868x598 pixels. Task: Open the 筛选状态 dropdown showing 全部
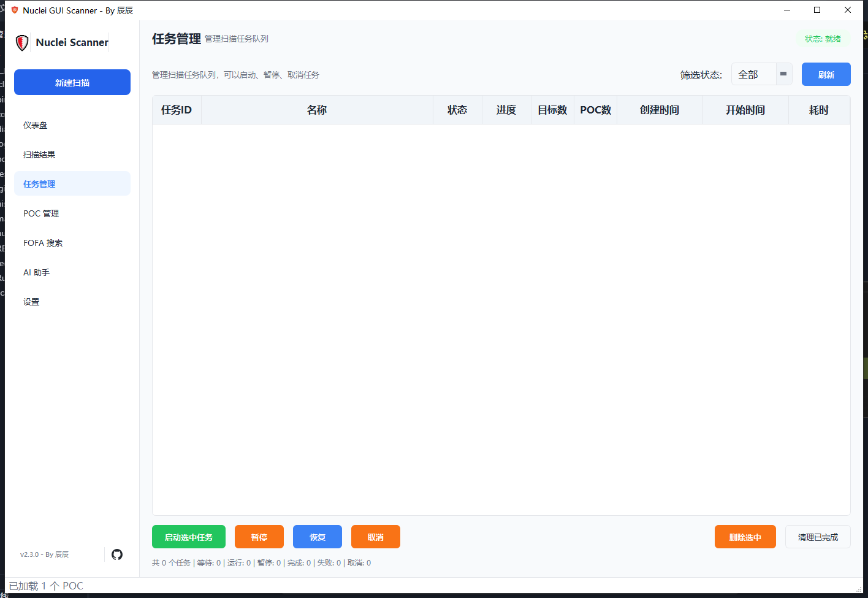point(752,74)
